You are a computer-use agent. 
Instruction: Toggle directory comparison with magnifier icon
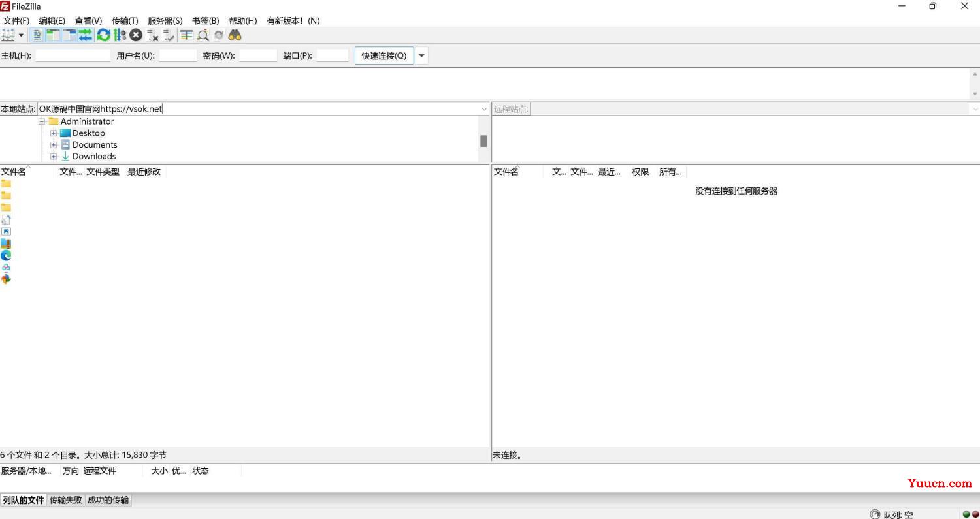203,35
